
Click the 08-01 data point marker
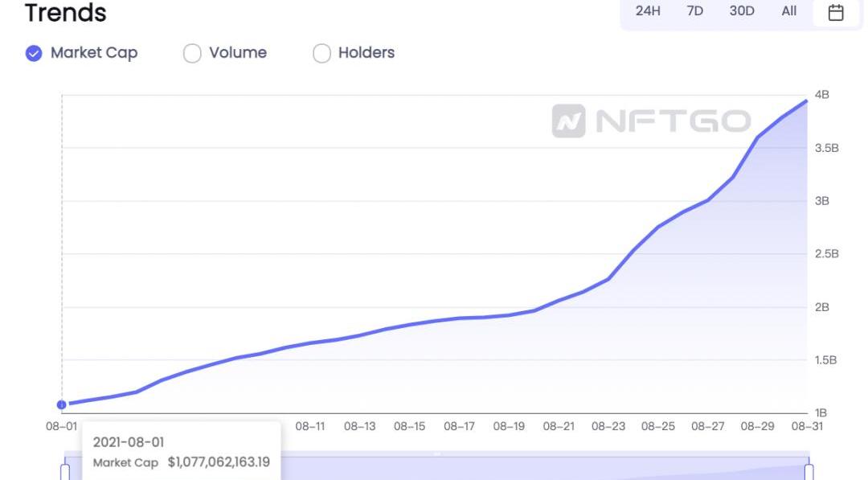62,404
